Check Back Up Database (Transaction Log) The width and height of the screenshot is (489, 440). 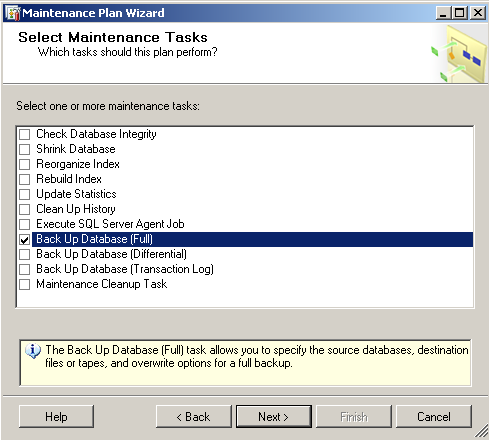(24, 269)
